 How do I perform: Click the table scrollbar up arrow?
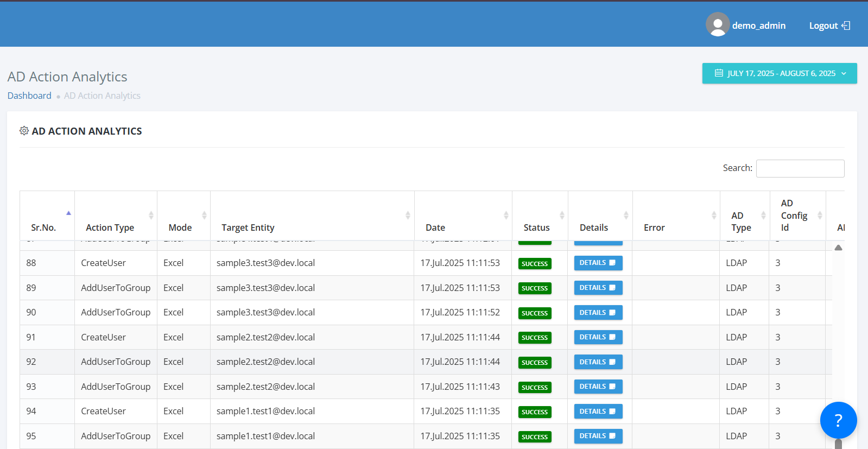click(x=838, y=248)
